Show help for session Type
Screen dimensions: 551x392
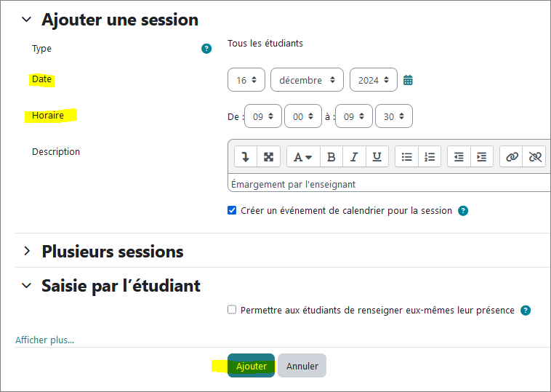(x=206, y=49)
